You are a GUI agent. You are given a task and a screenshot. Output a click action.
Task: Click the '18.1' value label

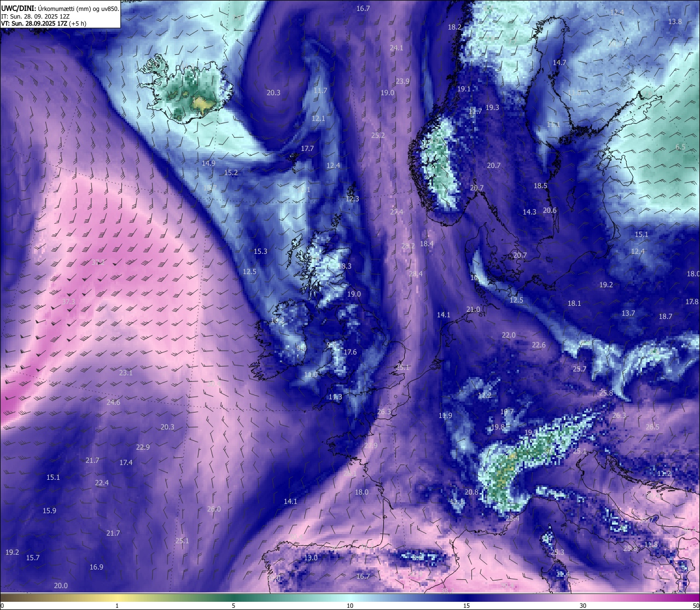point(574,303)
